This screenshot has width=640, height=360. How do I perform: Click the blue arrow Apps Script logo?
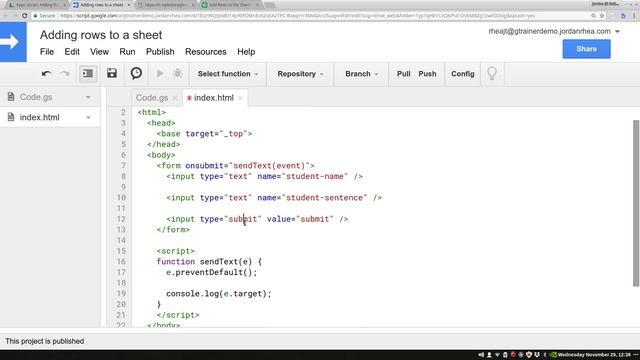tap(13, 42)
